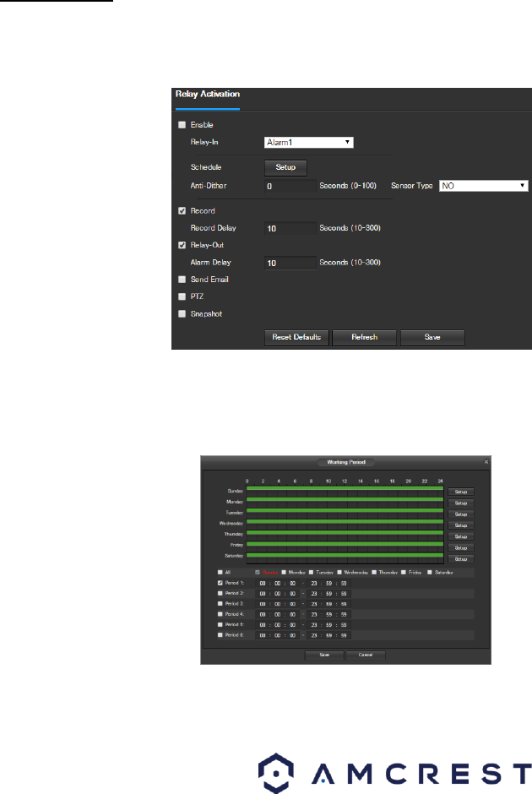This screenshot has height=794, width=532.
Task: Open Setup for the Monday row
Action: tap(460, 503)
